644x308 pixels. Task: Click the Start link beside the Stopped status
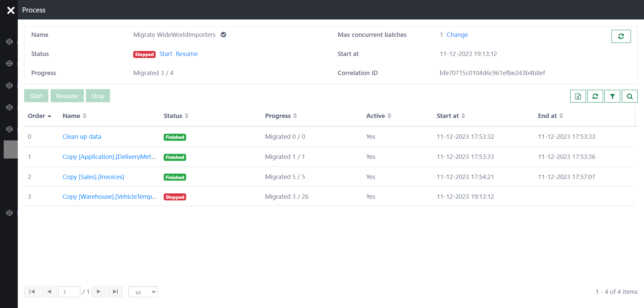[166, 54]
